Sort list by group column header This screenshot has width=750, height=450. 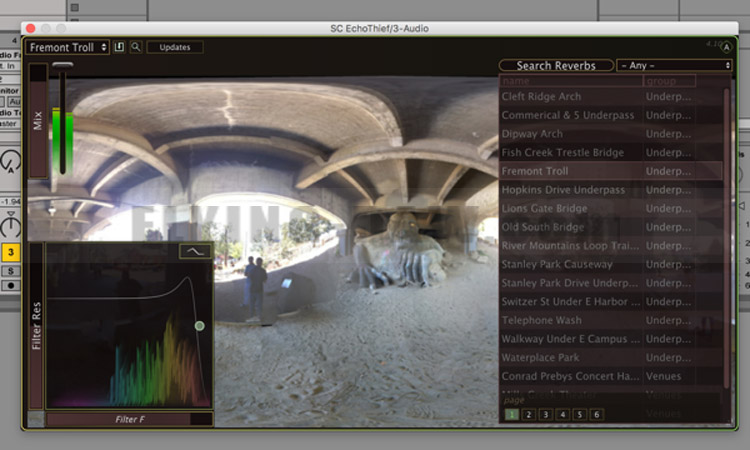click(670, 81)
